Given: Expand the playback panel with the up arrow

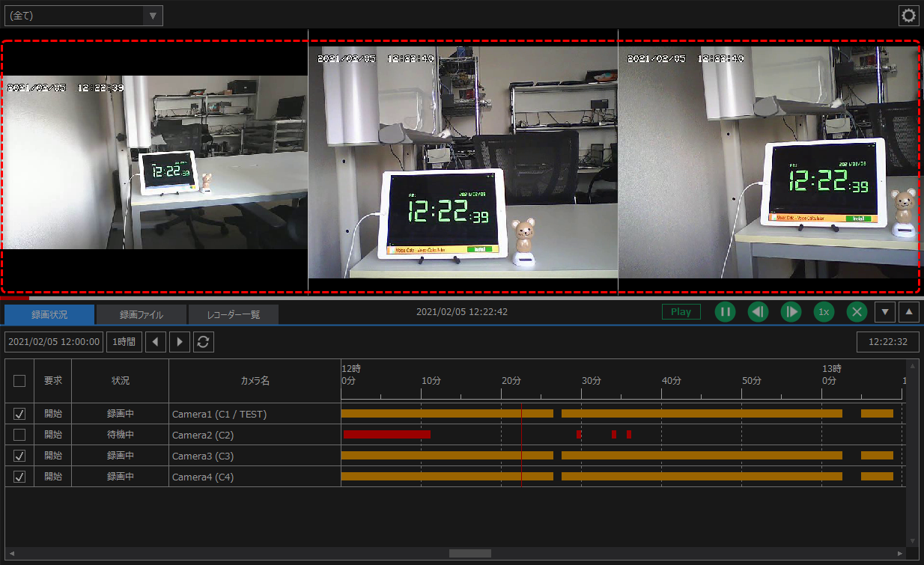Looking at the screenshot, I should click(x=909, y=311).
